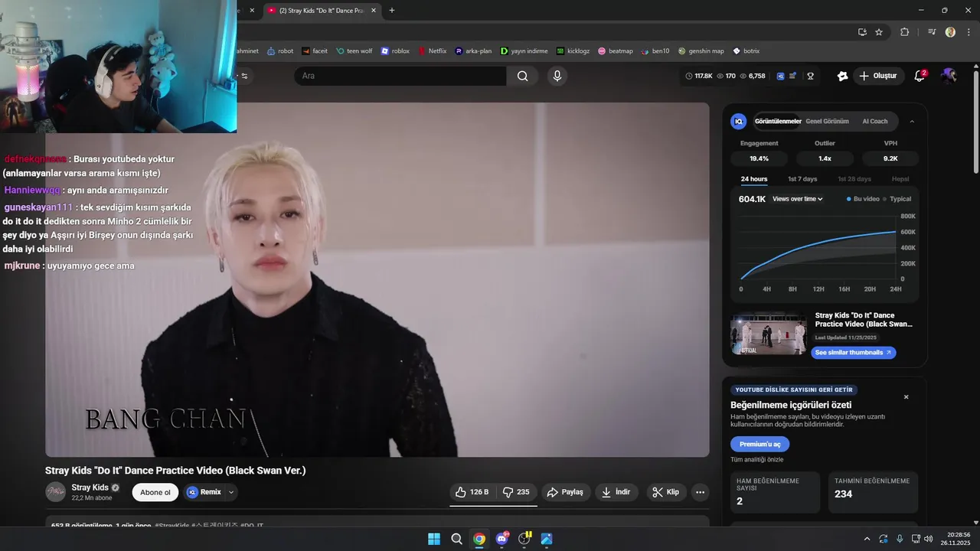Click the Klip scissors button
The width and height of the screenshot is (980, 551).
click(x=665, y=492)
